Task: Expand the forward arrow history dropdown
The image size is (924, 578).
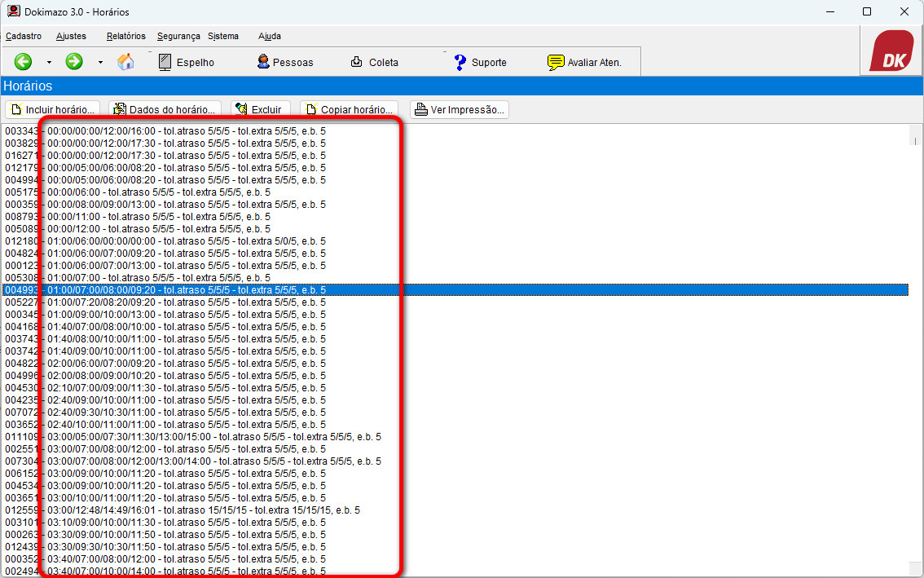Action: (100, 62)
